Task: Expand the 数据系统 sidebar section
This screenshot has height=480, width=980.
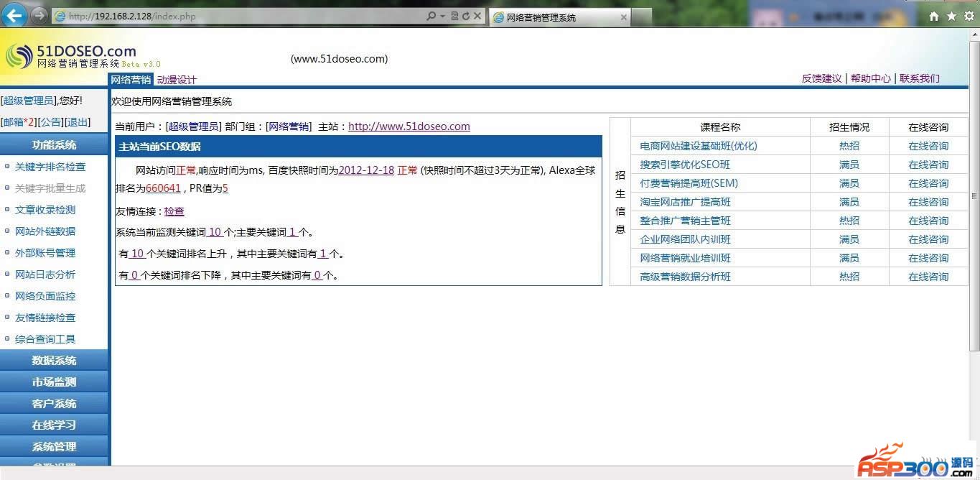Action: [x=54, y=361]
